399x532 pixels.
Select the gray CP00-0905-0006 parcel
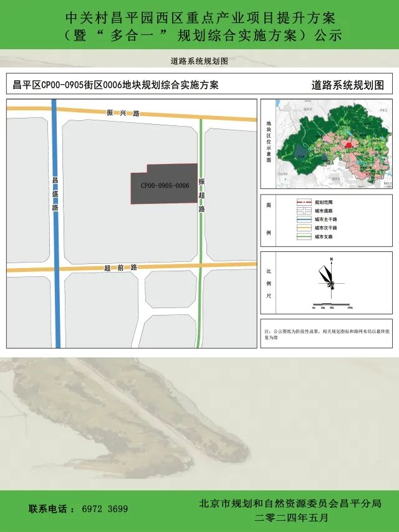coord(164,185)
